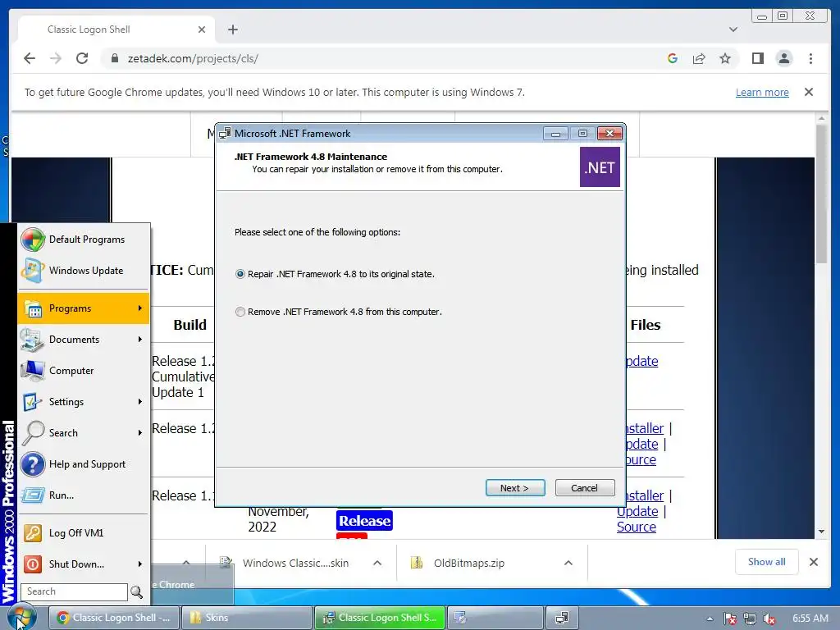Click page vertical scrollbar thumb
The width and height of the screenshot is (840, 630).
(x=822, y=193)
